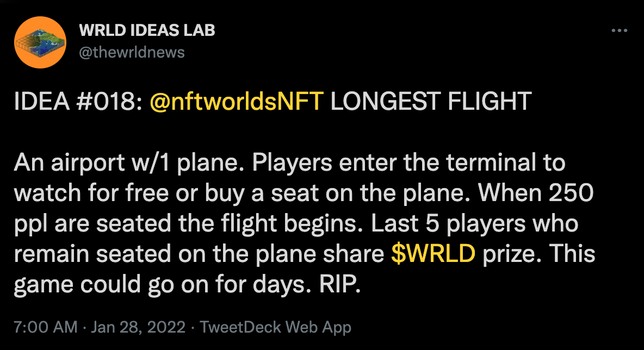This screenshot has width=644, height=350.
Task: Follow the $WRLD cashtag link
Action: pos(434,253)
